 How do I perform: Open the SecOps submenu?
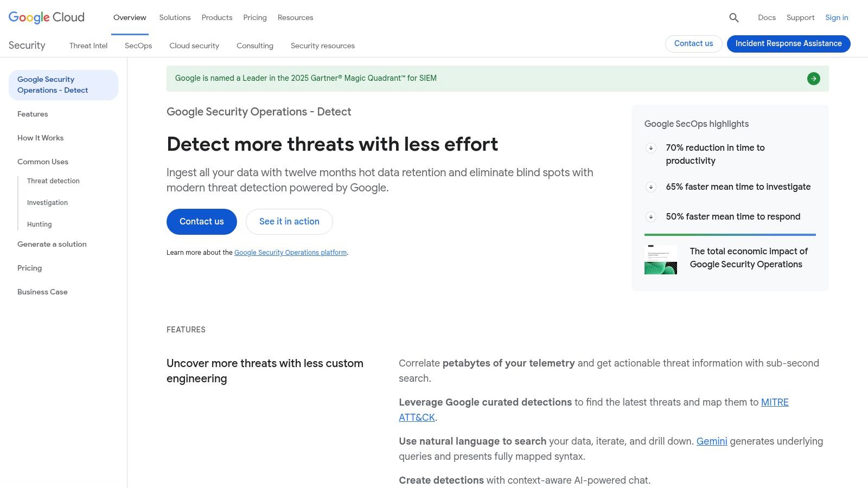pyautogui.click(x=138, y=46)
